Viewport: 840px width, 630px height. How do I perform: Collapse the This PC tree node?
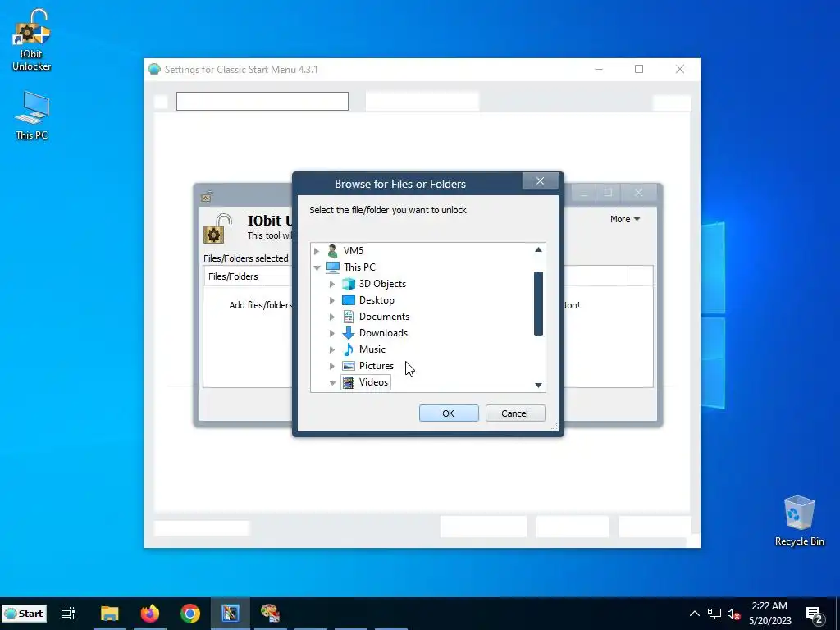pos(317,267)
